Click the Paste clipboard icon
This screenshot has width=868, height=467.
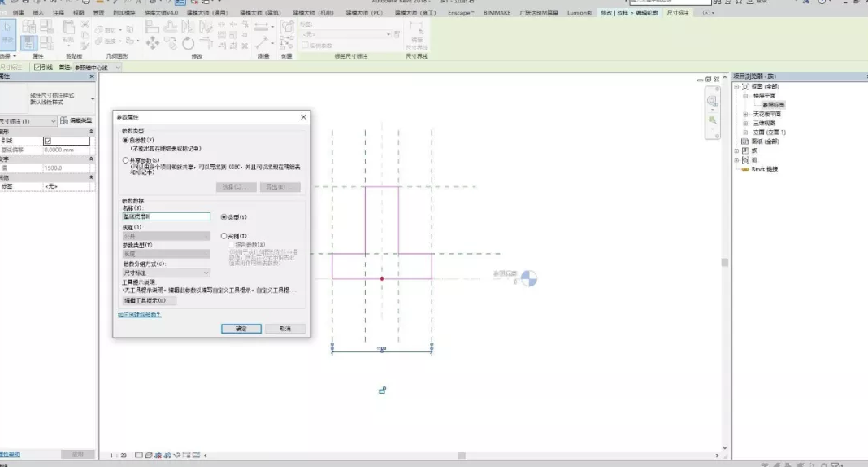click(68, 28)
